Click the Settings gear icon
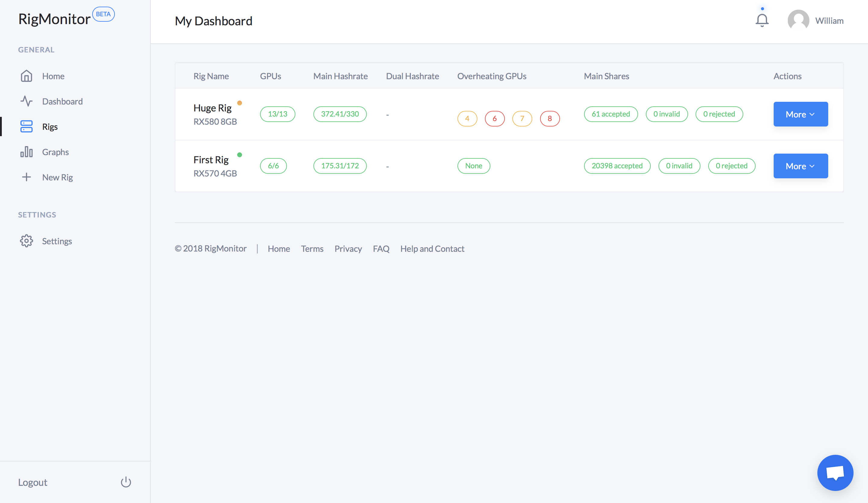The height and width of the screenshot is (503, 868). [x=27, y=241]
